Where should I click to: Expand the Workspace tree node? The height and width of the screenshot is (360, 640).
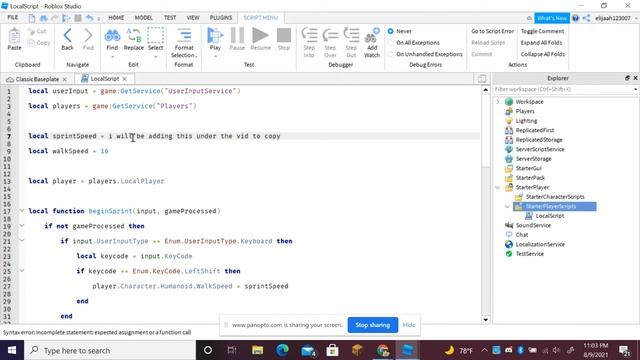coord(498,102)
